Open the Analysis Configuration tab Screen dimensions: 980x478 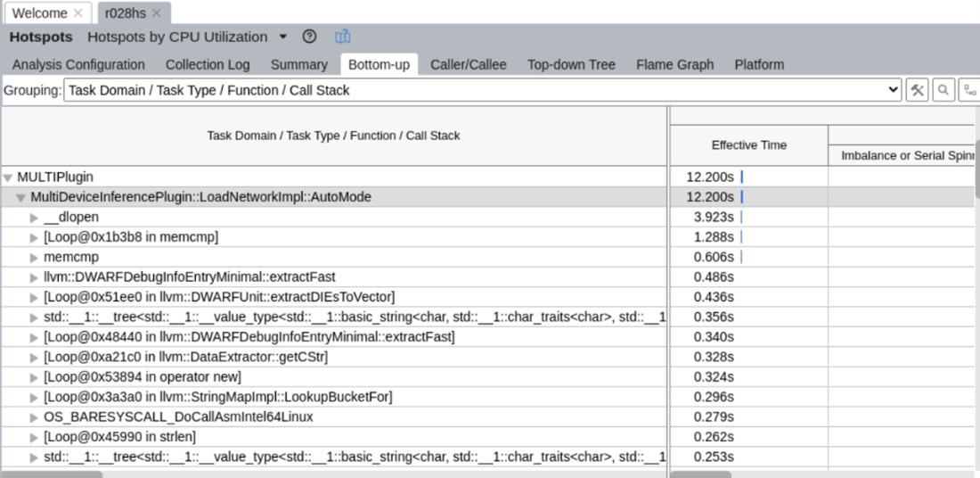point(78,64)
